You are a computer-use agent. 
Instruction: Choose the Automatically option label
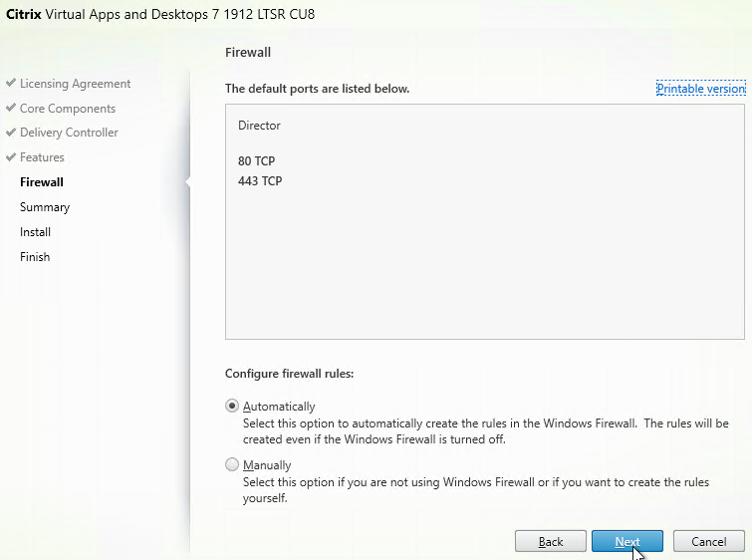279,407
